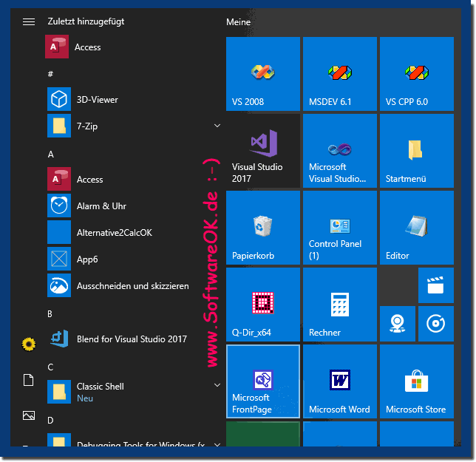Expand the 7-Zip folder chevron
This screenshot has width=476, height=462.
point(217,126)
